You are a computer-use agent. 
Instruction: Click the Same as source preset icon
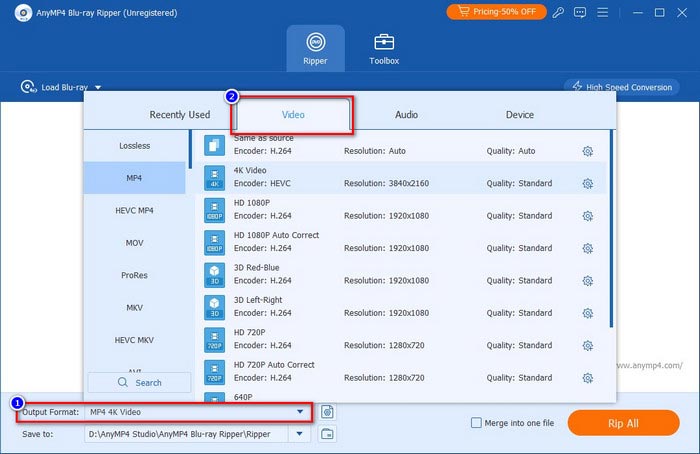pyautogui.click(x=214, y=146)
